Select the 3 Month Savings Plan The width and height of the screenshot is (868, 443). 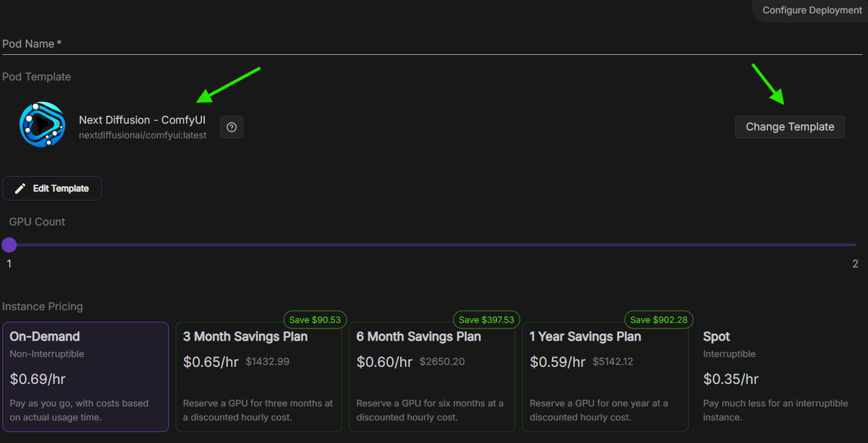(x=259, y=377)
